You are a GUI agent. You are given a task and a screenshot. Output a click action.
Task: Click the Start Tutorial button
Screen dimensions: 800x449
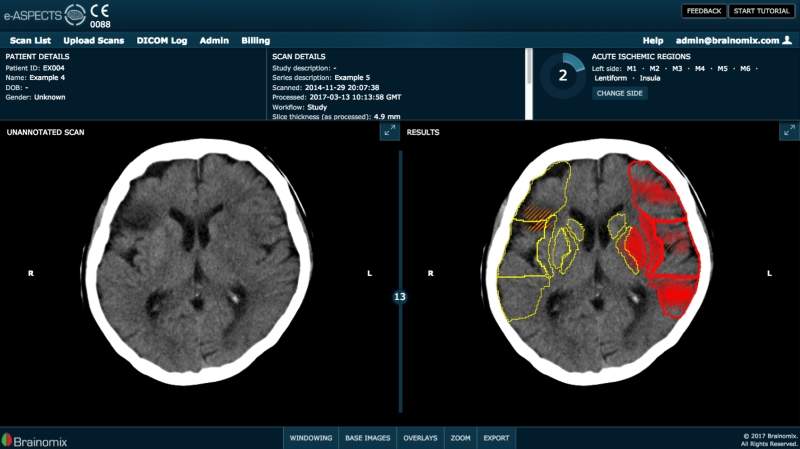point(761,11)
